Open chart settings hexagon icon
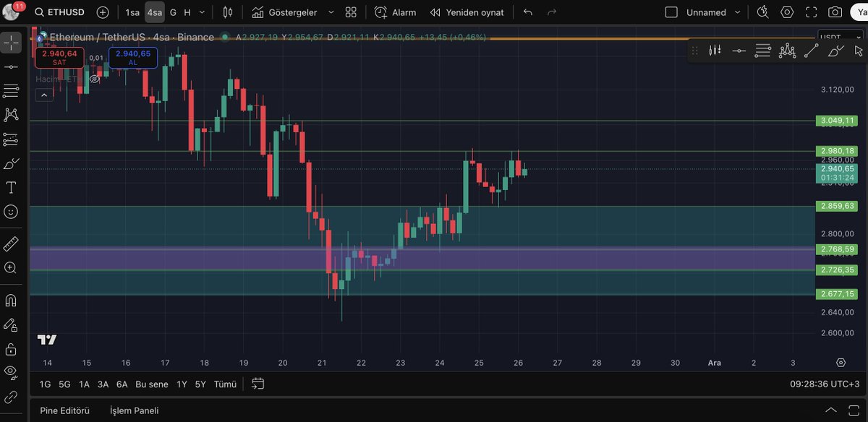The image size is (868, 422). point(787,12)
